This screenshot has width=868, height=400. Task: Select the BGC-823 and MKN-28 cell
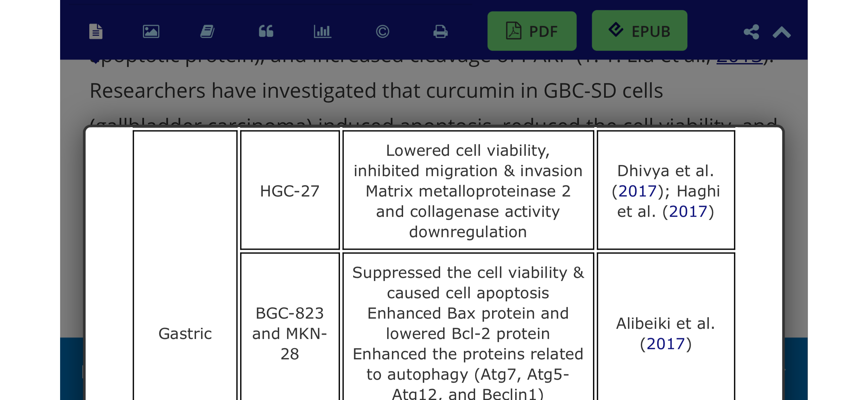pos(290,327)
